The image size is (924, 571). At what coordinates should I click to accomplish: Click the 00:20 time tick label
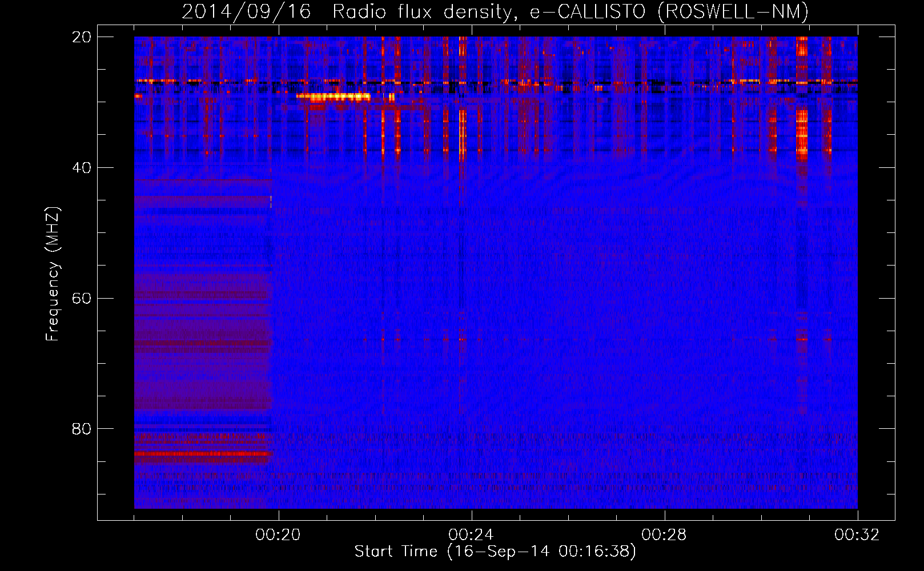(278, 535)
